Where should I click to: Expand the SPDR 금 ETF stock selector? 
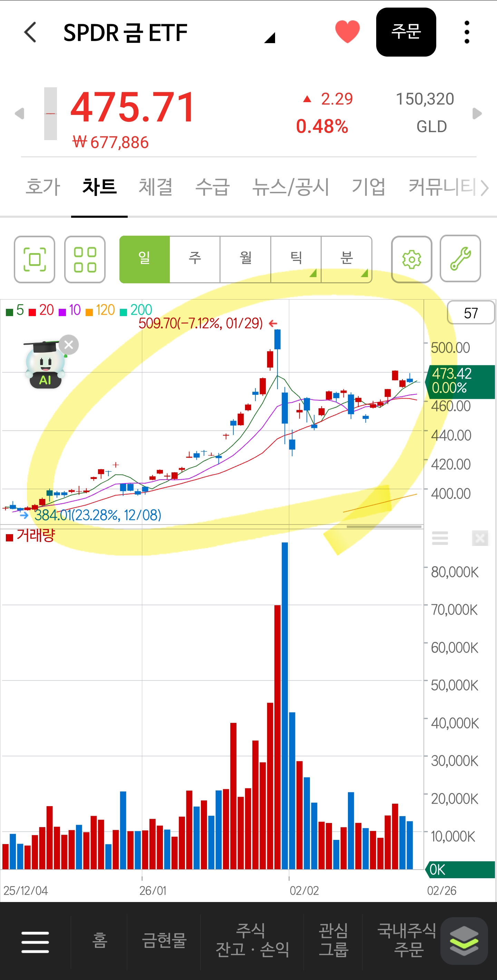[x=269, y=38]
